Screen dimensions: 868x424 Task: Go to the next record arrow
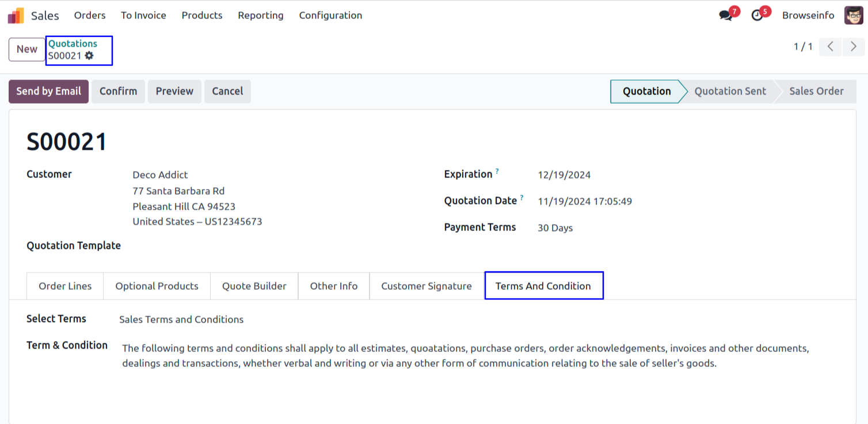(x=853, y=47)
